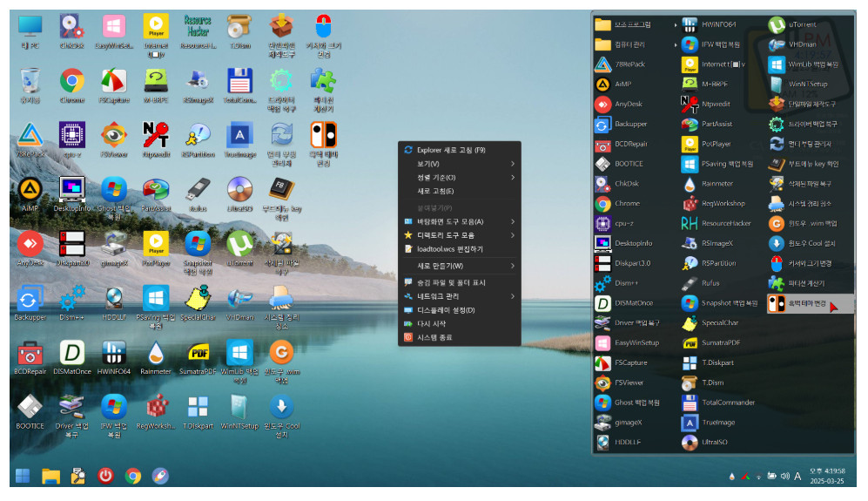Open the Rainmeter desktop icon
The height and width of the screenshot is (501, 868).
pyautogui.click(x=155, y=354)
